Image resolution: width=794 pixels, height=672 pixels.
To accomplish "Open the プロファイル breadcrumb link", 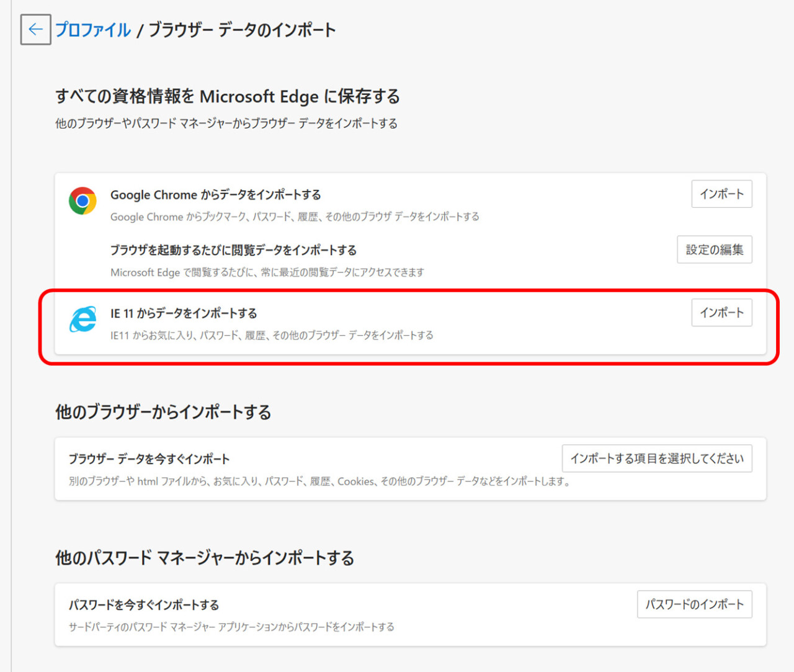I will pos(93,30).
